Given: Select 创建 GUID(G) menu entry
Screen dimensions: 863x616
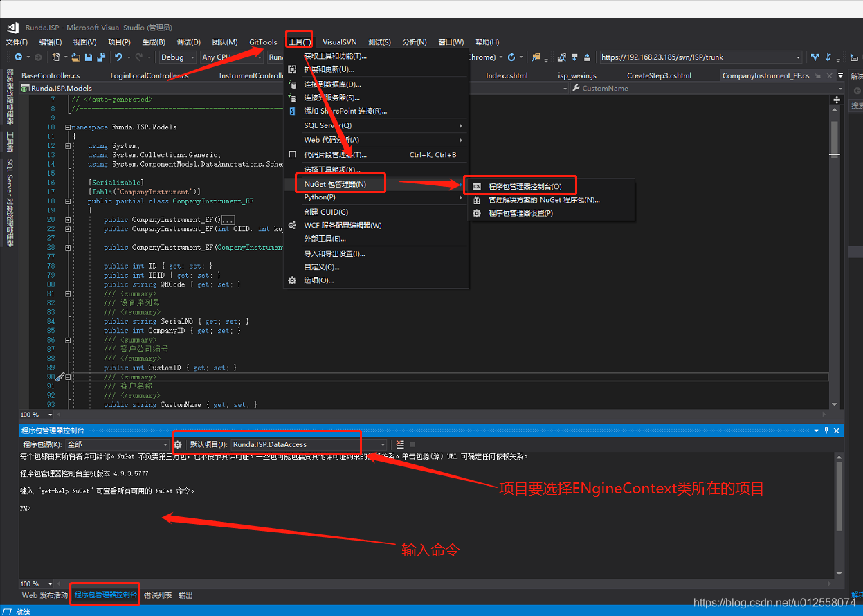Looking at the screenshot, I should [x=376, y=212].
